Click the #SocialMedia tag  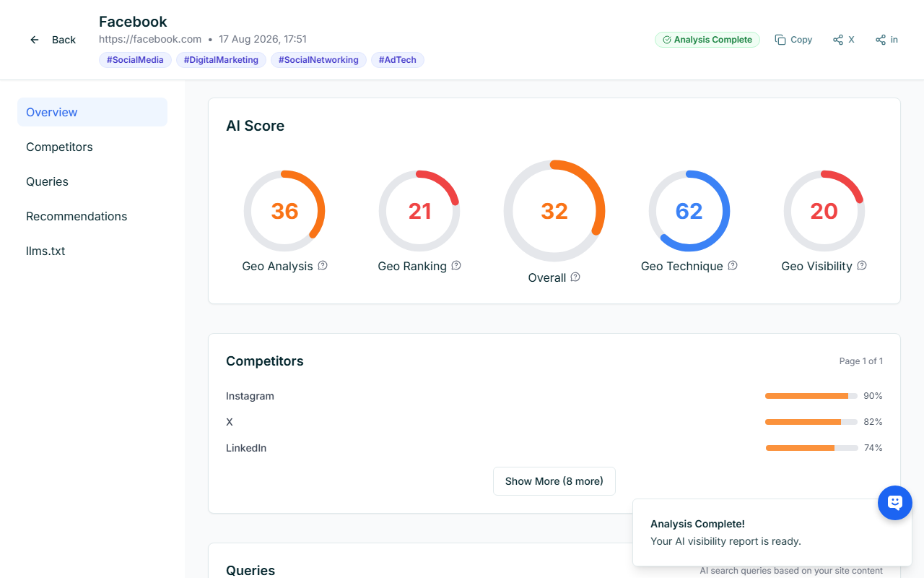pos(135,60)
